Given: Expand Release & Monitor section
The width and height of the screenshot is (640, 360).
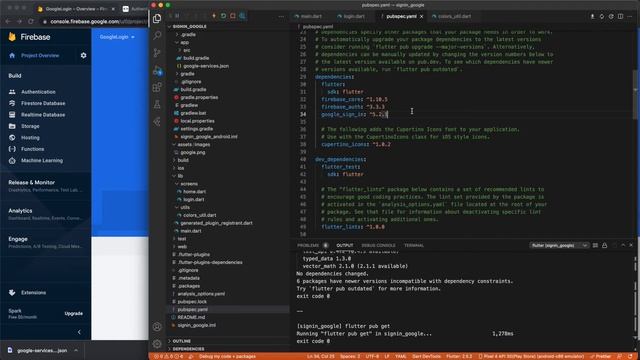Looking at the screenshot, I should [45, 186].
